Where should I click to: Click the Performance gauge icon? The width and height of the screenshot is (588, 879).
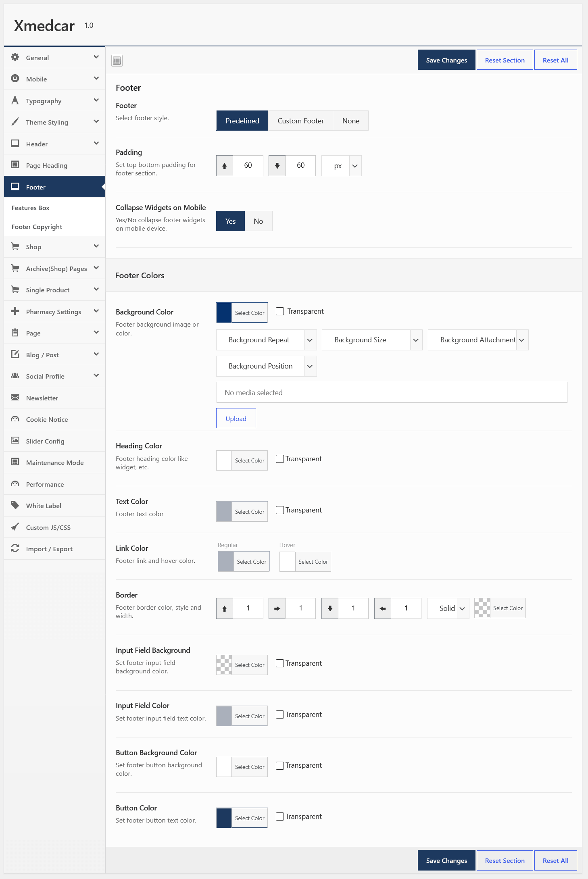click(x=15, y=484)
